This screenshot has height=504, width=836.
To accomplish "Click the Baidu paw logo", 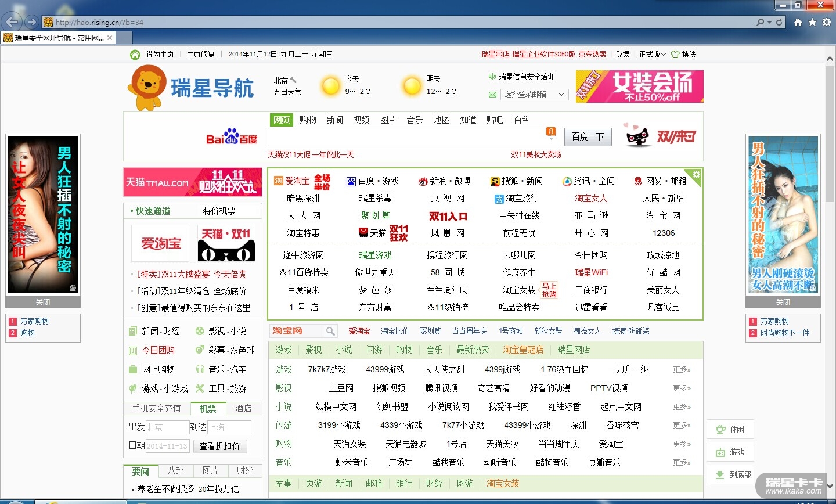I will 232,137.
